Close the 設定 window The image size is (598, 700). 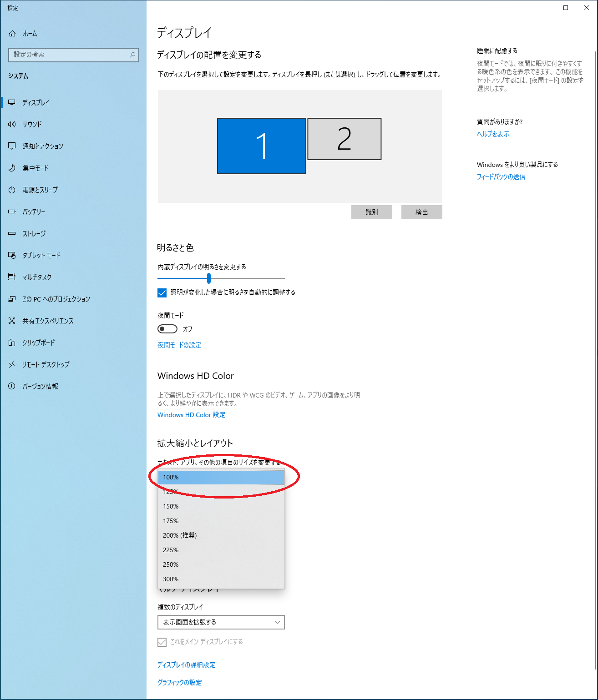tap(587, 8)
